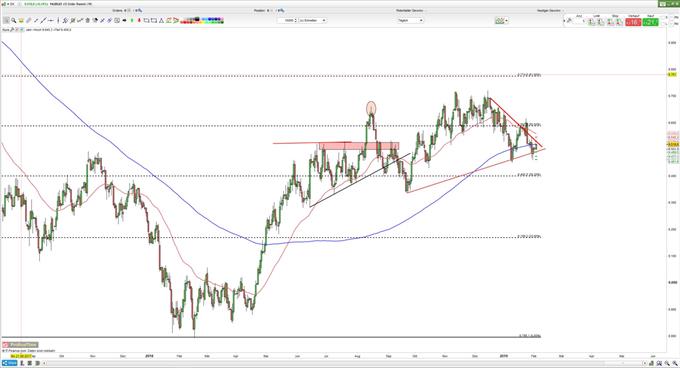The image size is (680, 368).
Task: Activate the magnifier zoom tool
Action: pyautogui.click(x=13, y=20)
